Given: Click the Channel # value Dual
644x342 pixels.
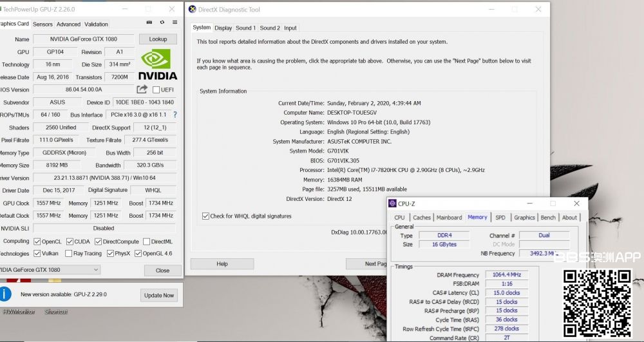Looking at the screenshot, I should point(544,235).
